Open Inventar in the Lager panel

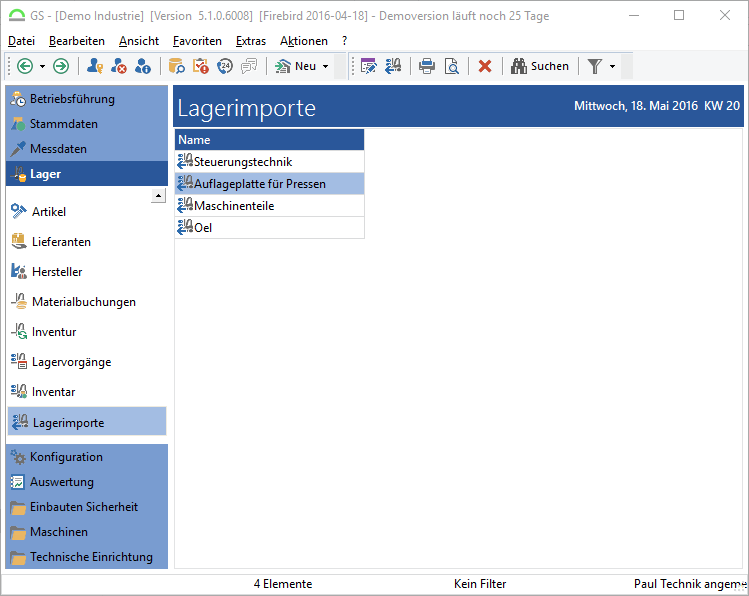pyautogui.click(x=43, y=392)
